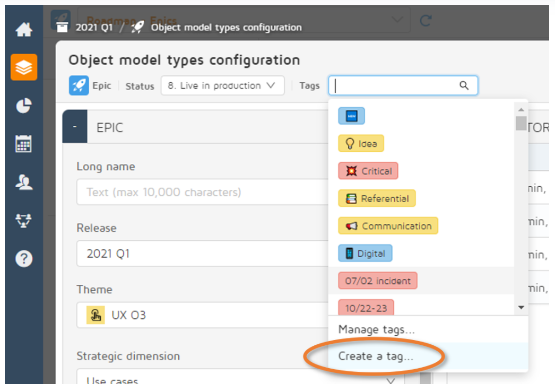The image size is (555, 392).
Task: Click the tag list scroll down arrow
Action: coord(521,308)
